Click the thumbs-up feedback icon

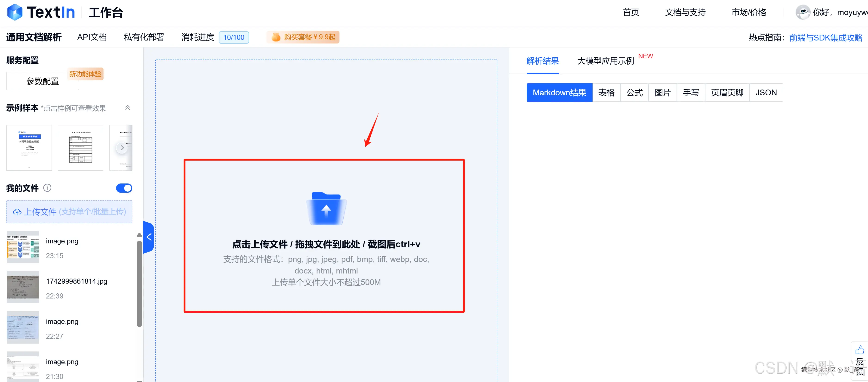click(860, 350)
